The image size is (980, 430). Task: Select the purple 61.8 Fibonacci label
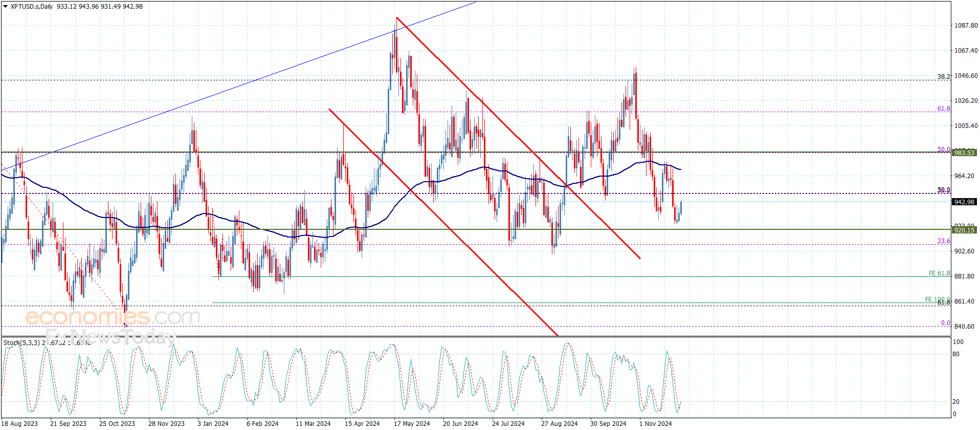[944, 109]
